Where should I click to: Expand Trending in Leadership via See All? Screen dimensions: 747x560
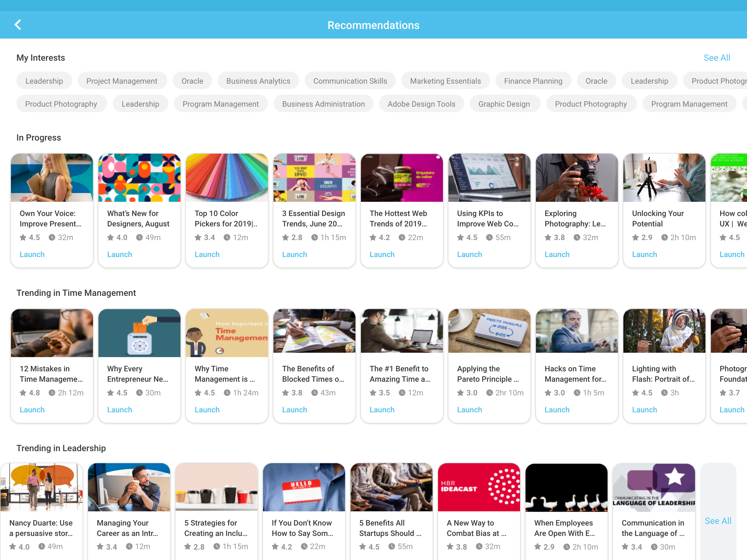point(718,521)
